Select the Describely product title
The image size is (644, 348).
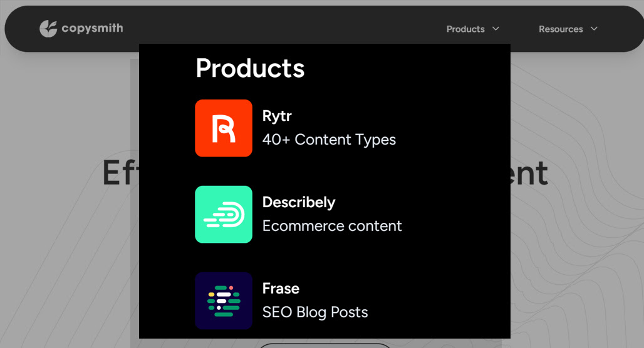(x=299, y=202)
